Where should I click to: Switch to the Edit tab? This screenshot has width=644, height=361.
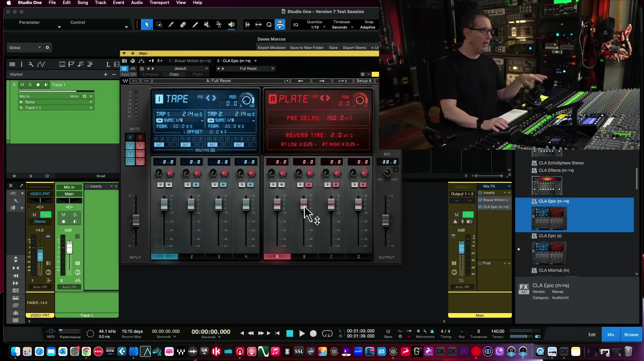tap(592, 334)
